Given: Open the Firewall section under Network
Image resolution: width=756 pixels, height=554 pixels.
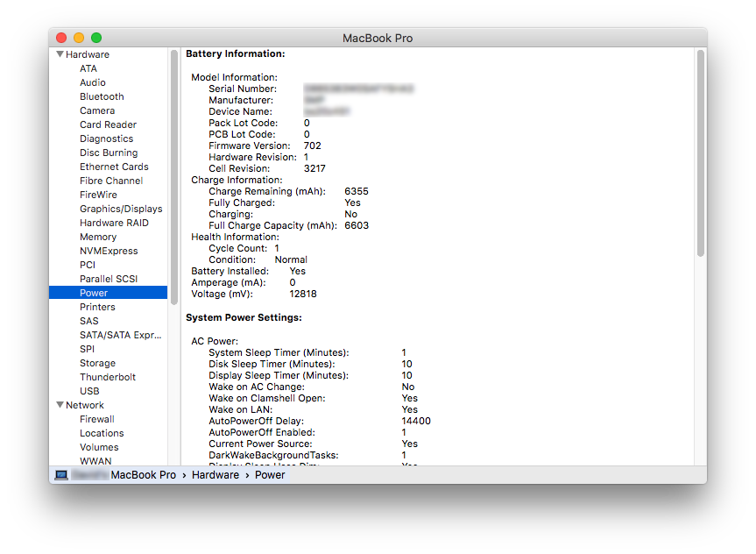Looking at the screenshot, I should pos(97,419).
